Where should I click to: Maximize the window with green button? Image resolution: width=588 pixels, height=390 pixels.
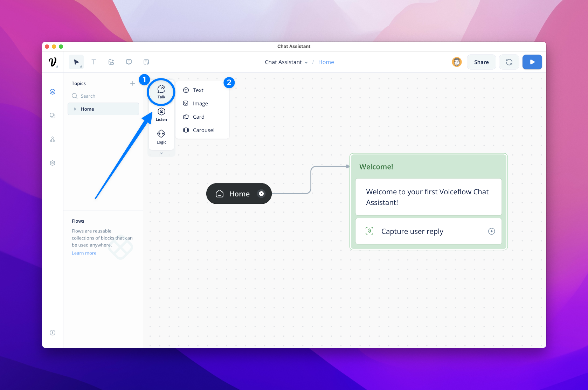point(61,47)
